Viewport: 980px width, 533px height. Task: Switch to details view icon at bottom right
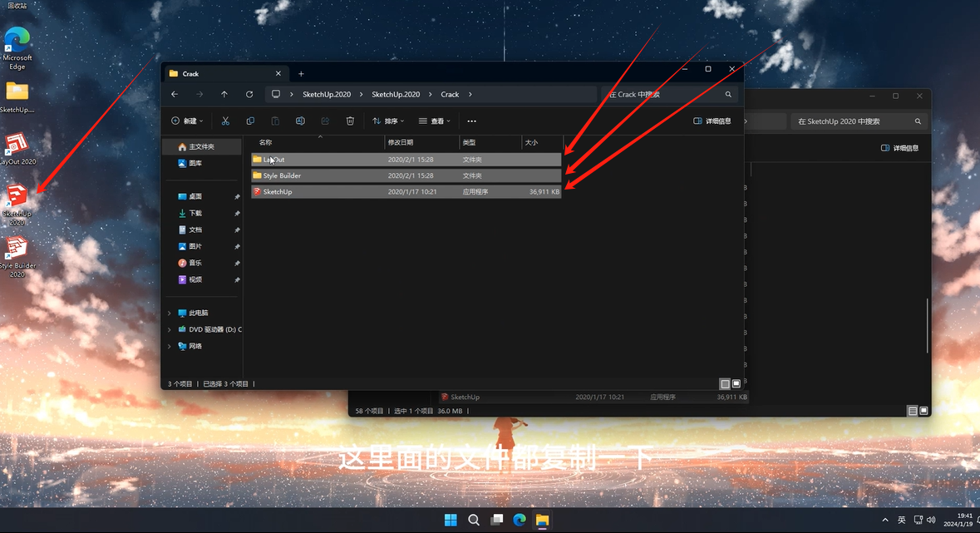point(724,383)
